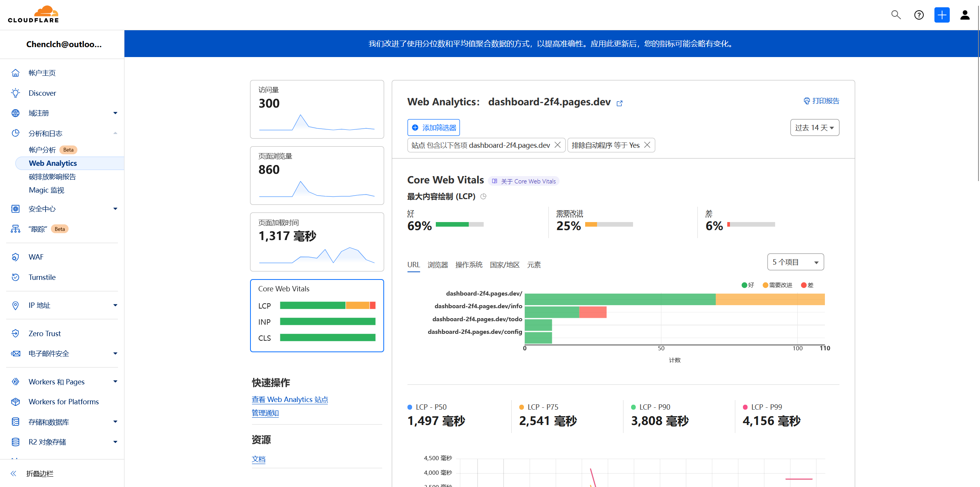Viewport: 980px width, 487px height.
Task: Switch to the 国家/地区 tab
Action: (505, 265)
